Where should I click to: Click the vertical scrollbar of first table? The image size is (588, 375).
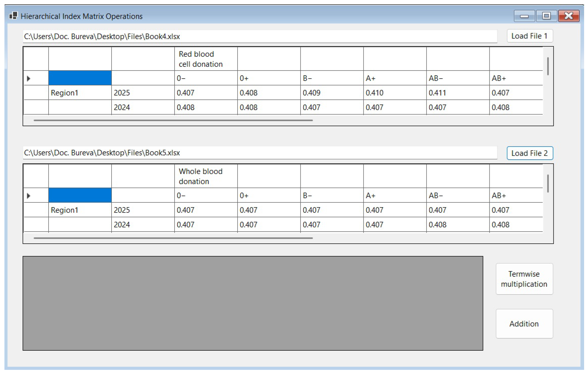point(548,66)
